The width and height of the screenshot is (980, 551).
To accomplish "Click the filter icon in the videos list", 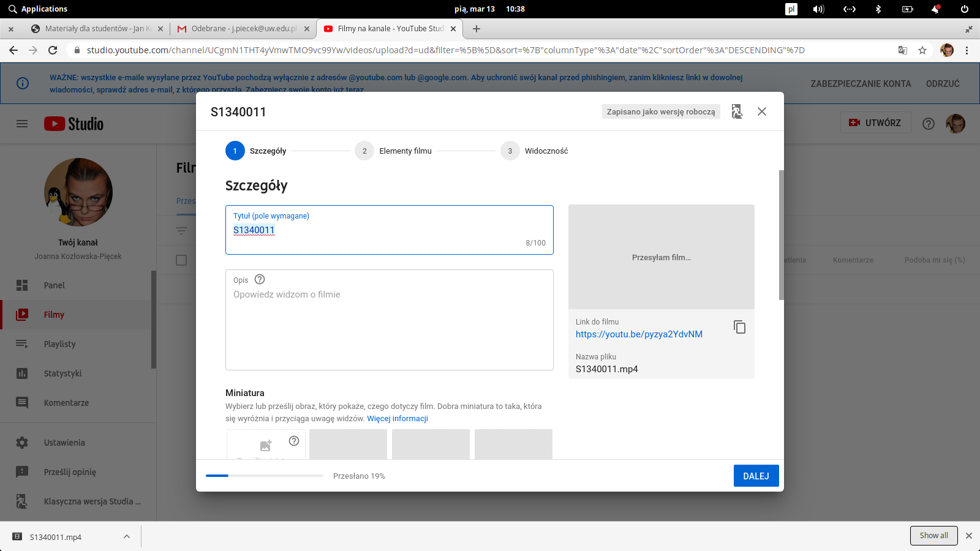I will (x=181, y=231).
